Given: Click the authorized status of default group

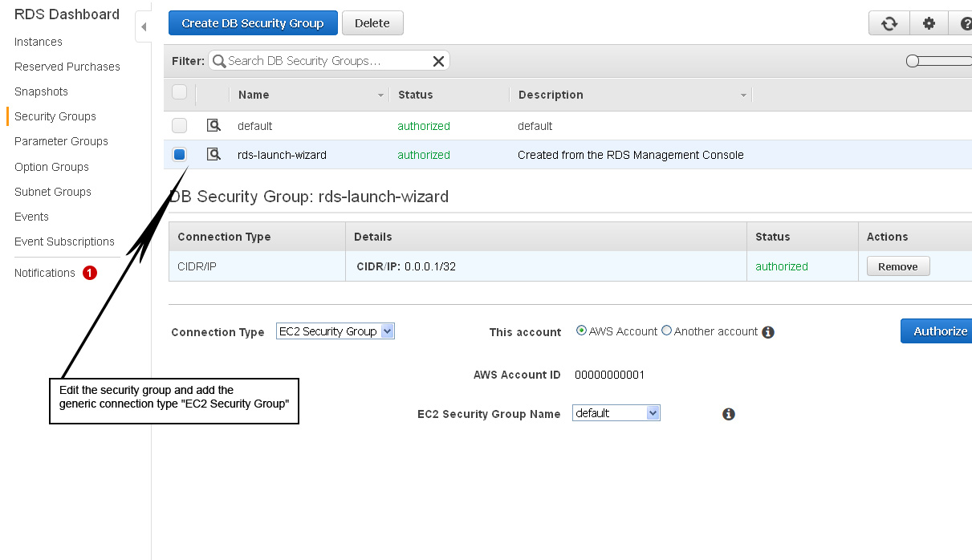Looking at the screenshot, I should 424,126.
